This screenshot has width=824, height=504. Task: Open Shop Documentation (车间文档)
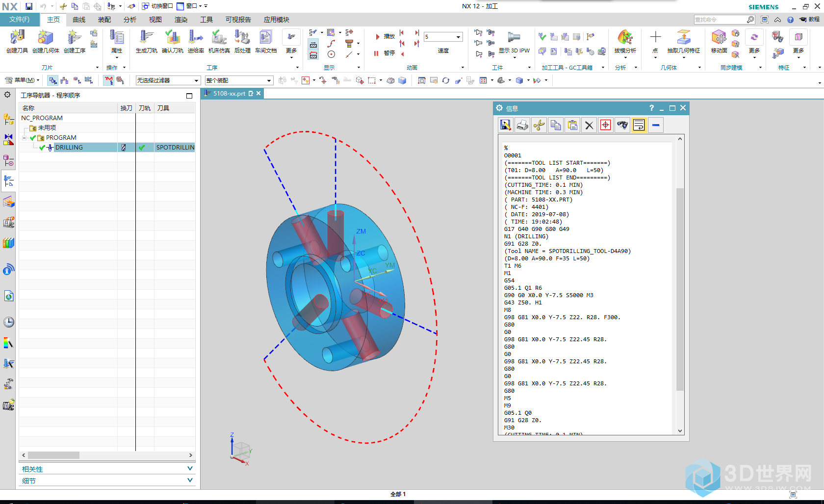(266, 38)
